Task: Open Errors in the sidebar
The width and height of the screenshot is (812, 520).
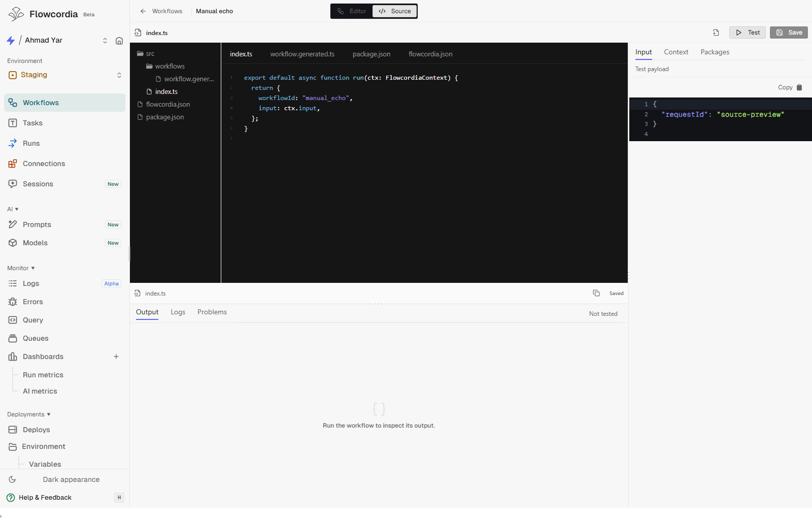Action: point(64,302)
